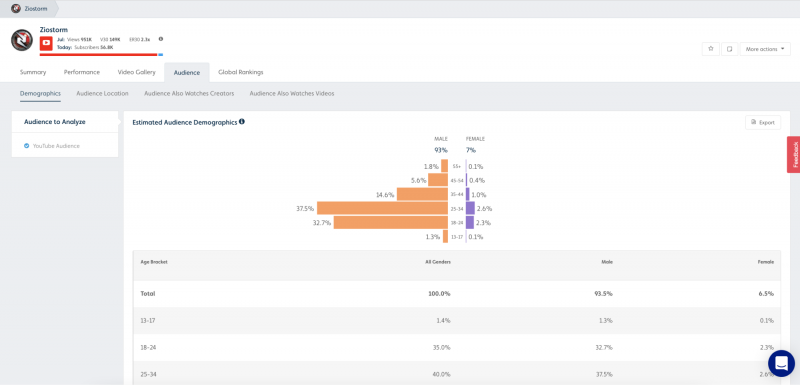Click the male 25-34 bar at 37.5%
800x385 pixels.
(383, 208)
